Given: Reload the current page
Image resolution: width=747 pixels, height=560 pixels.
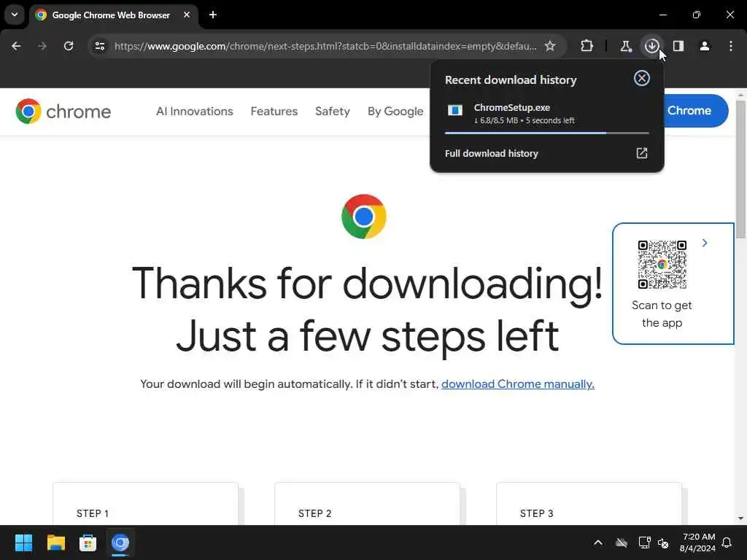Looking at the screenshot, I should click(69, 46).
